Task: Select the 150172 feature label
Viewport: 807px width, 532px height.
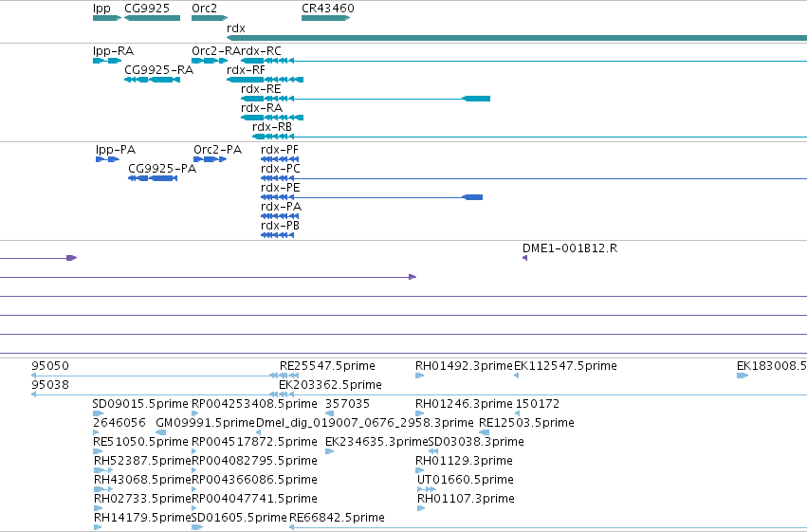Action: click(x=538, y=404)
